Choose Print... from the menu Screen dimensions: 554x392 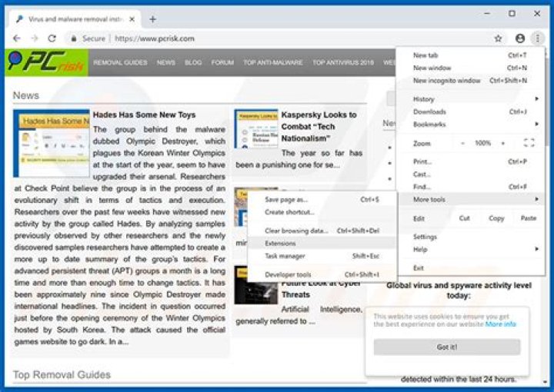coord(470,161)
